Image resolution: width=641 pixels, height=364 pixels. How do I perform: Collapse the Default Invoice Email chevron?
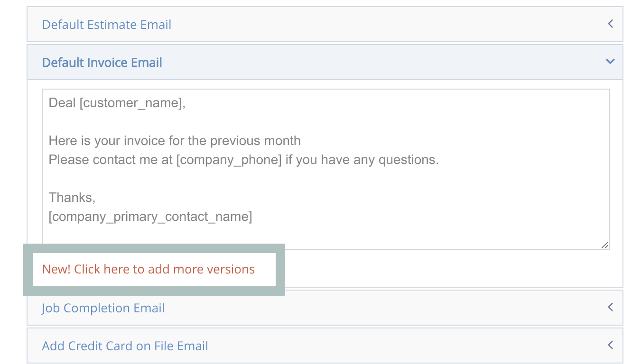pos(610,62)
